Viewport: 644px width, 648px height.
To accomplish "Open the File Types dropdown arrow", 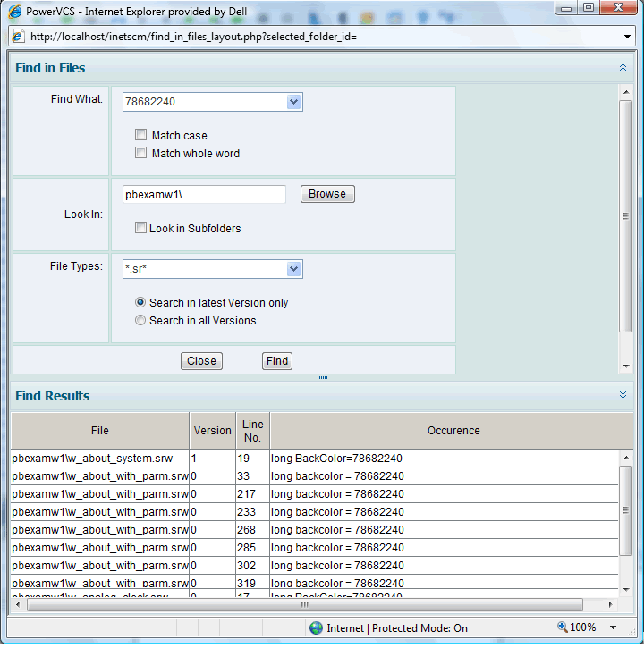I will coord(293,269).
